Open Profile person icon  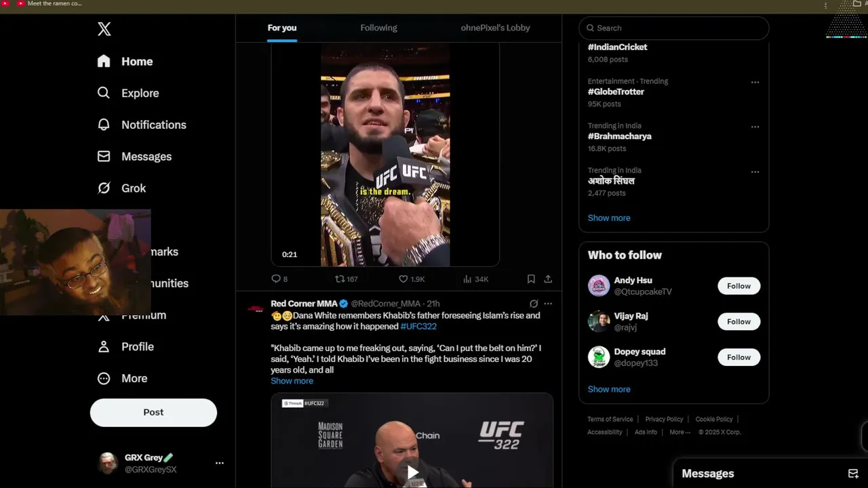click(x=104, y=346)
